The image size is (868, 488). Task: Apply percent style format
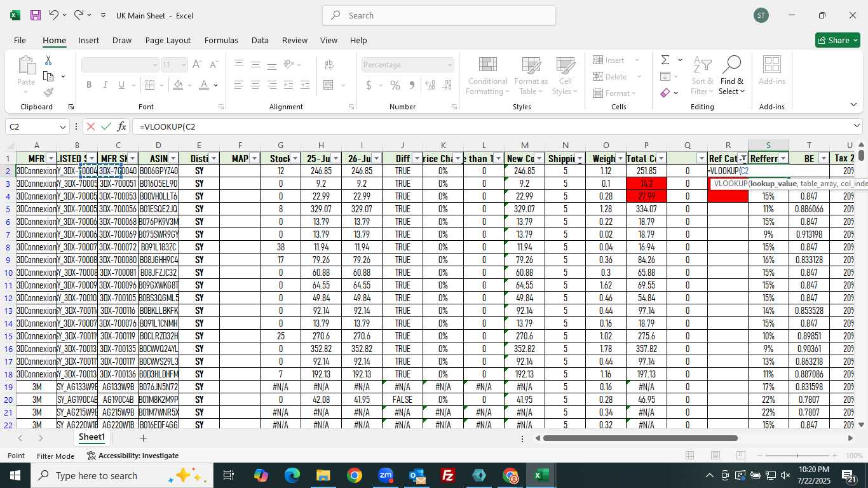coord(395,85)
